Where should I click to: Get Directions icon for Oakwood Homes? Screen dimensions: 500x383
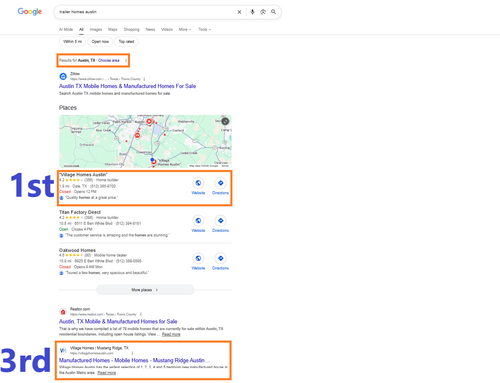coord(220,258)
